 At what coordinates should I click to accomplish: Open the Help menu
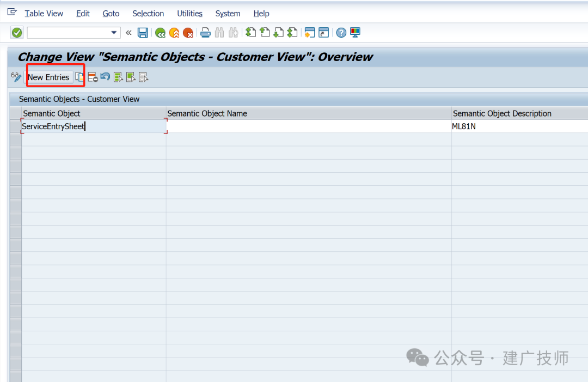coord(261,14)
